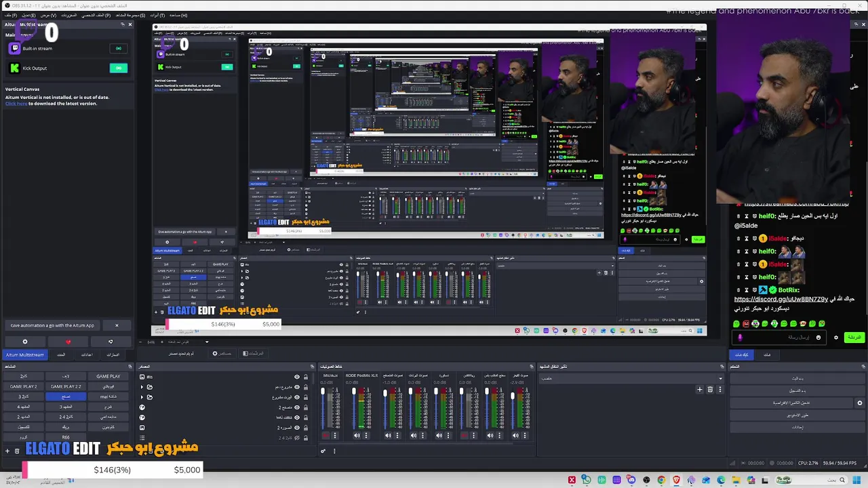Click green chat send button

[854, 338]
